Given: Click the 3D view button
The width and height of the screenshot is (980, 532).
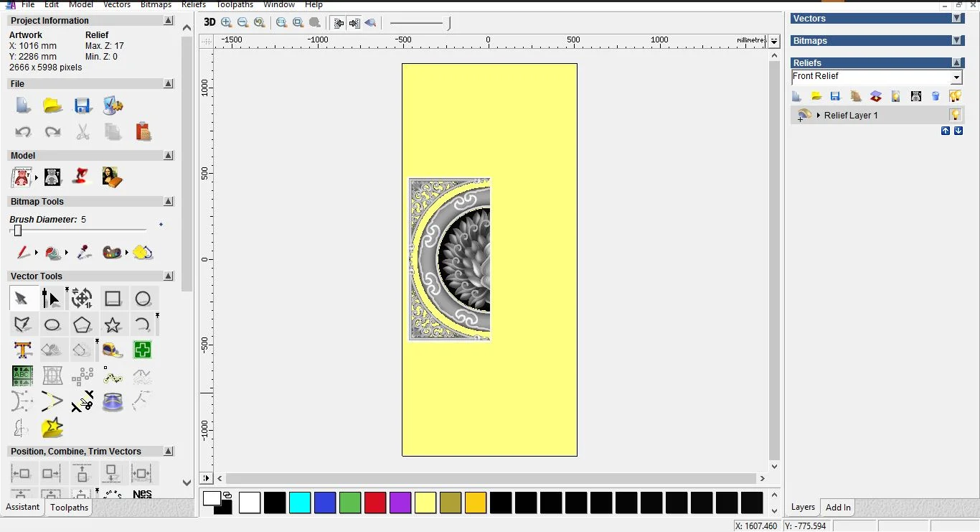Looking at the screenshot, I should pyautogui.click(x=209, y=22).
